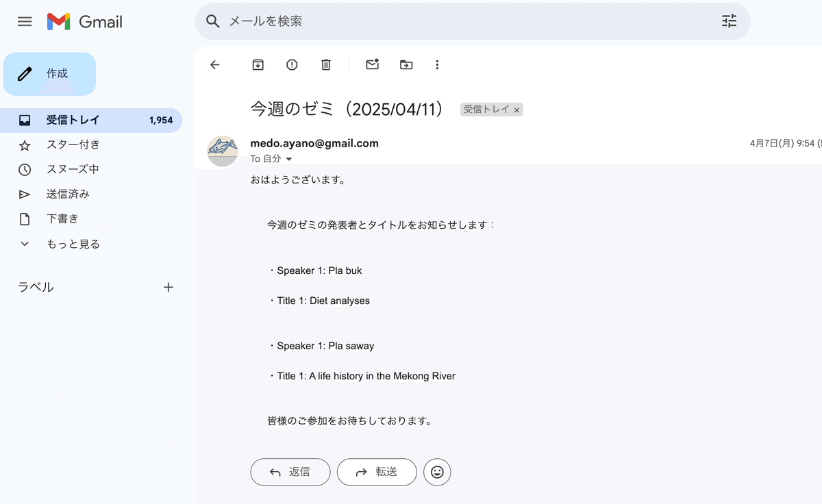Click the メールを検索 search field

pos(411,21)
